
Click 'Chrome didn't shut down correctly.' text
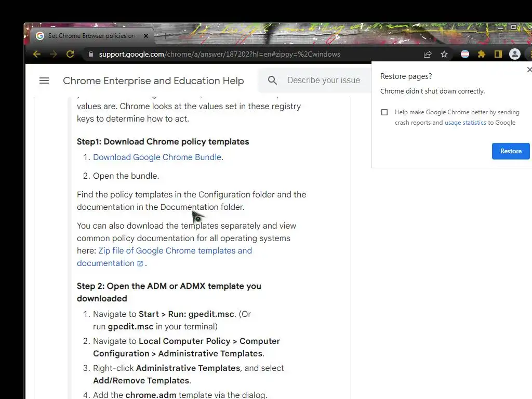[x=433, y=91]
